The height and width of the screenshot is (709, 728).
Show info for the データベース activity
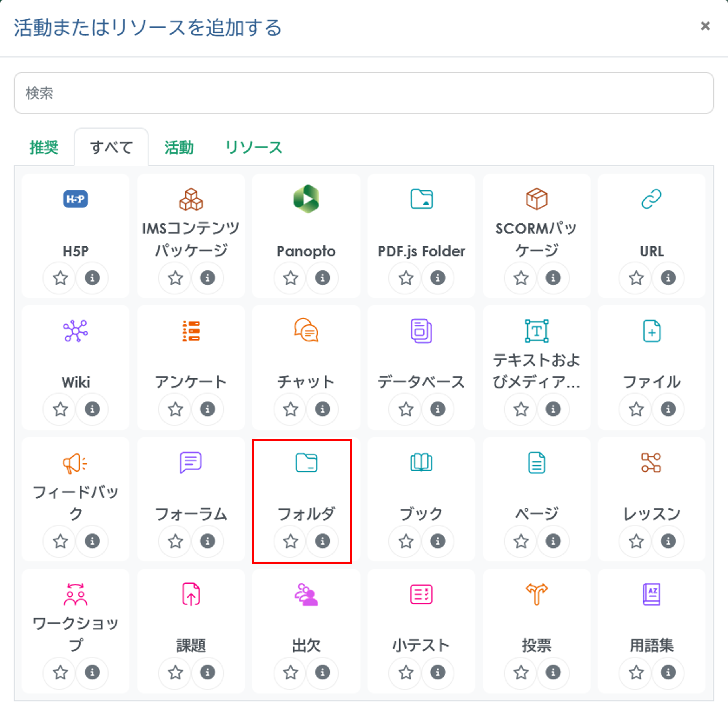437,409
